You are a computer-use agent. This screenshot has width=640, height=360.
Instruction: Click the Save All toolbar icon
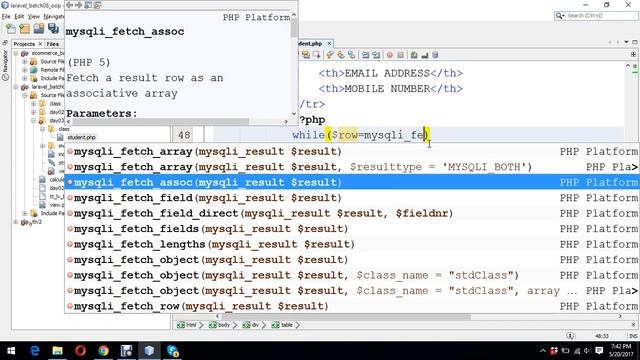click(x=53, y=29)
